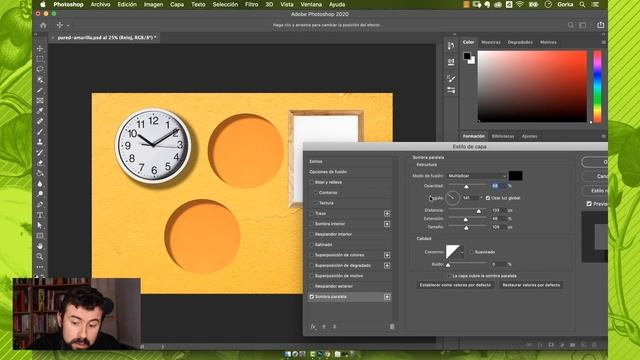The image size is (640, 360).
Task: Click the share icon at top right
Action: pyautogui.click(x=600, y=25)
